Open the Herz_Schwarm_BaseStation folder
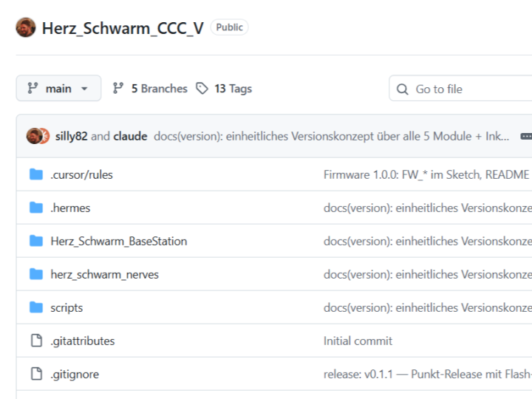 tap(119, 241)
